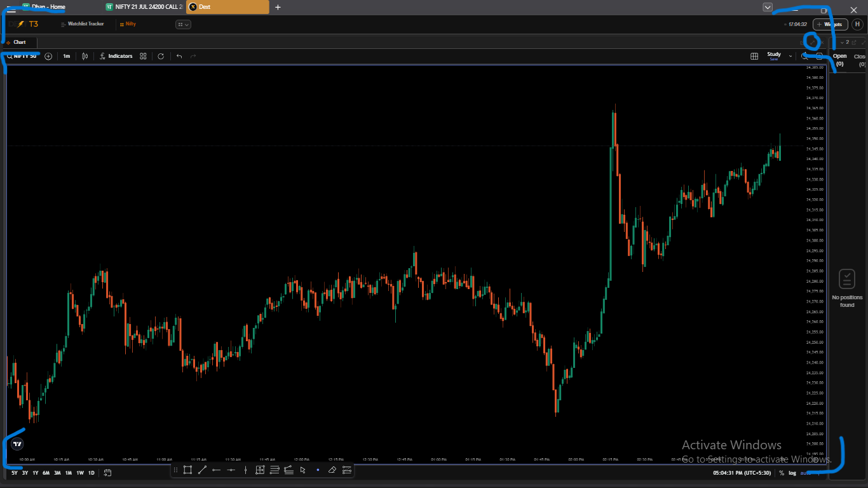Expand the layout dropdown next to Nifty

click(x=183, y=24)
